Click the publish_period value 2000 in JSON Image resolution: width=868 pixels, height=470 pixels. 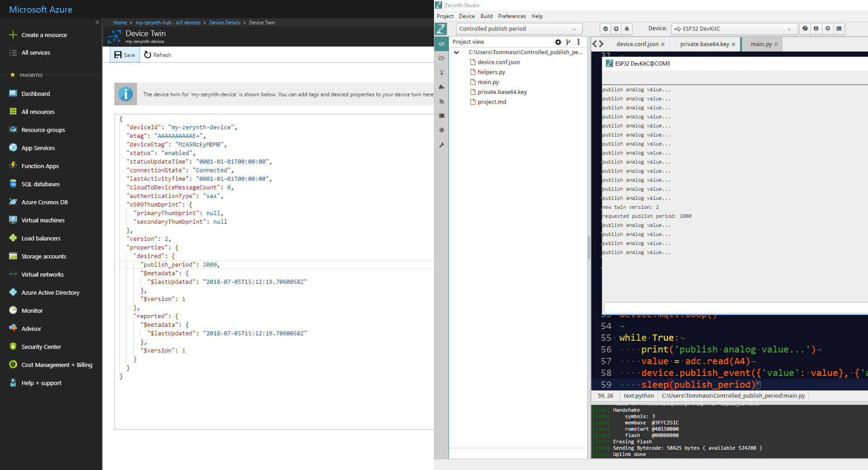click(210, 265)
